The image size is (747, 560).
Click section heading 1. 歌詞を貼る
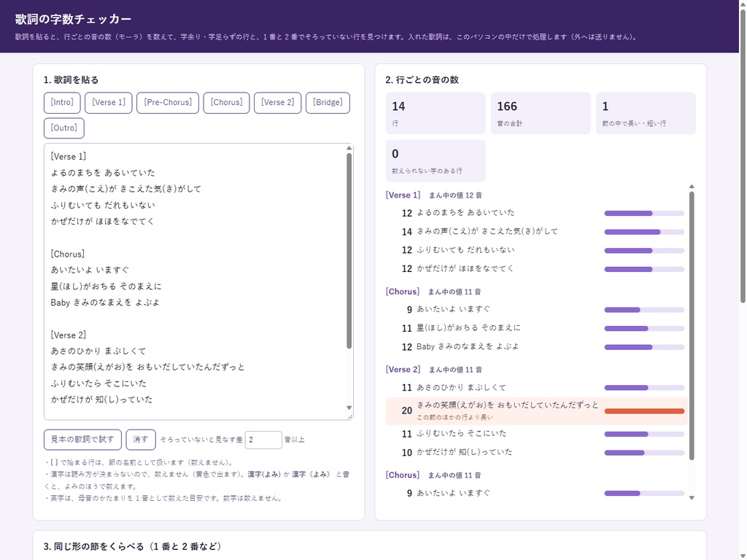(71, 80)
